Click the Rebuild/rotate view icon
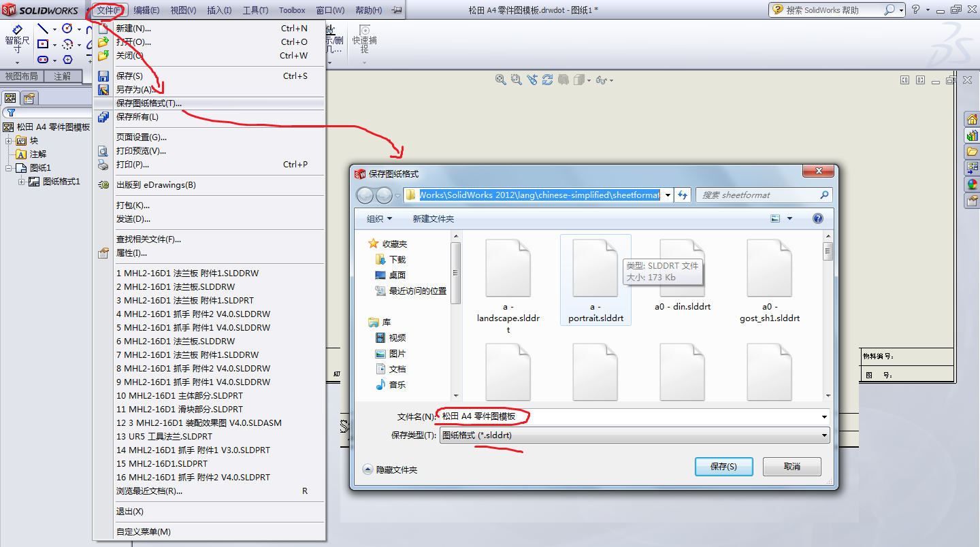Viewport: 980px width, 547px height. pos(548,80)
